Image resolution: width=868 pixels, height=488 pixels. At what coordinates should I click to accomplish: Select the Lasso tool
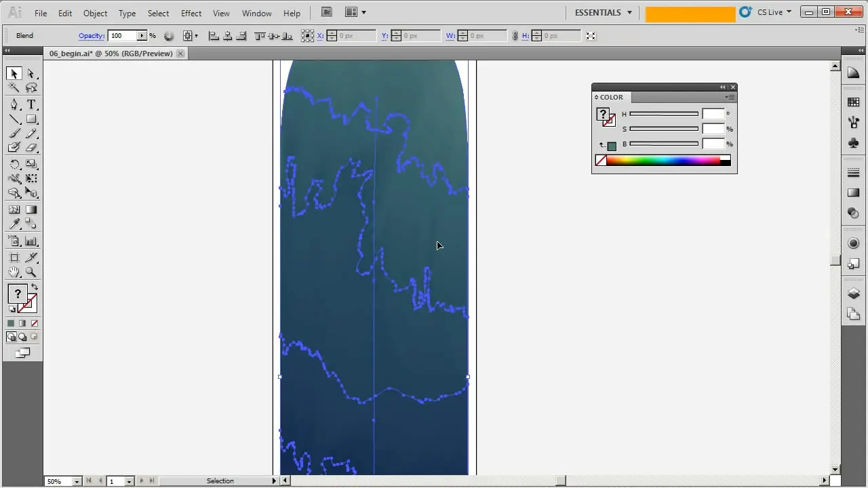coord(31,88)
